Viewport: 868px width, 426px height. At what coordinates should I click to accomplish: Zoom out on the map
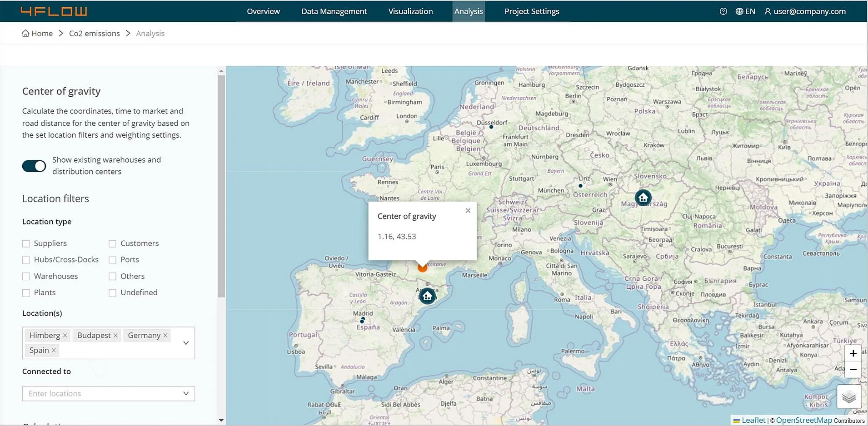tap(853, 370)
